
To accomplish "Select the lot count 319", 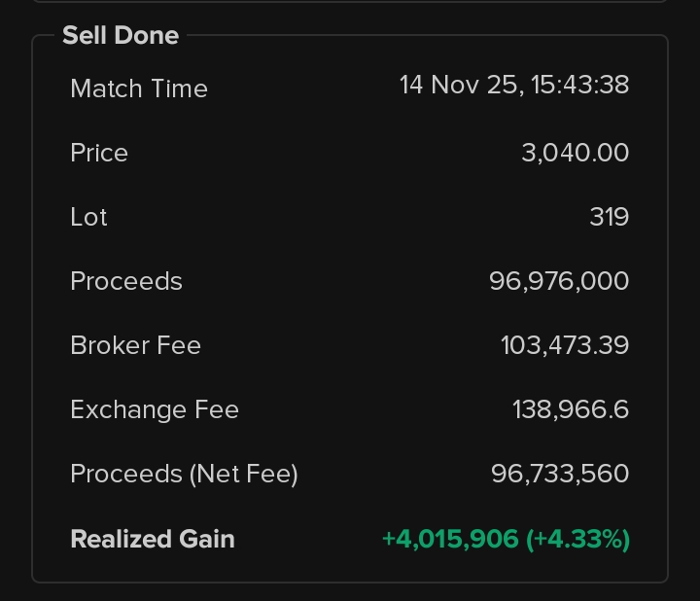I will point(609,217).
